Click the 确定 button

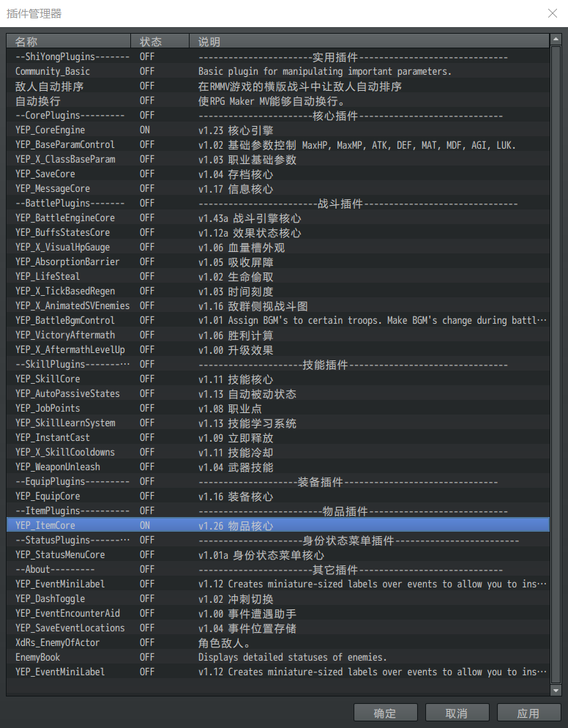tap(385, 713)
